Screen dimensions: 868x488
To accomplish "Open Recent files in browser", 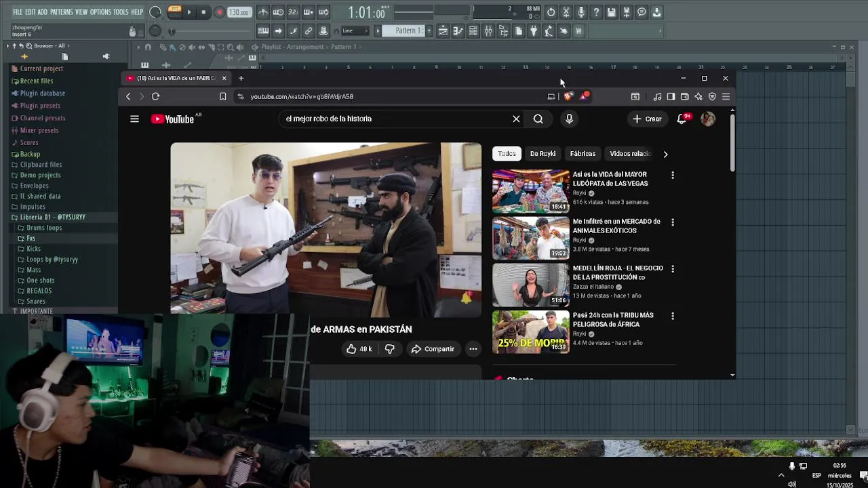I will pyautogui.click(x=36, y=81).
